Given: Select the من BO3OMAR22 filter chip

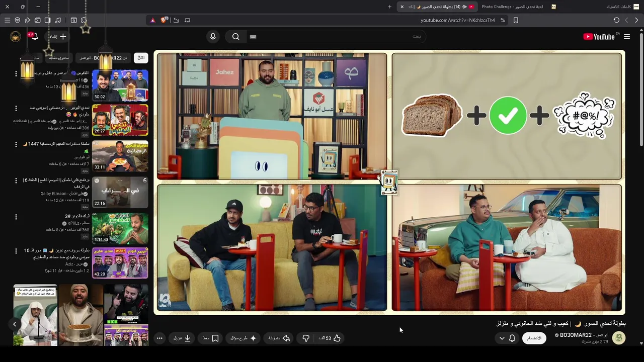Looking at the screenshot, I should point(104,58).
